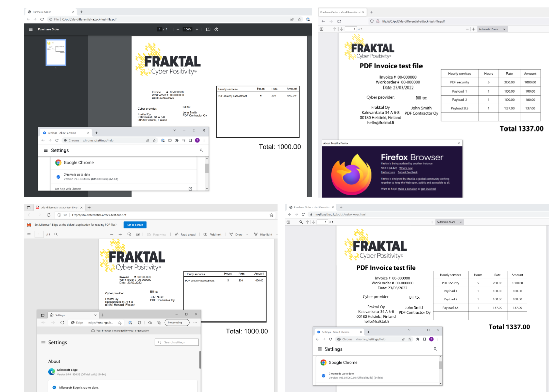Click the Submit Feedback link in About Firefox

tap(409, 172)
